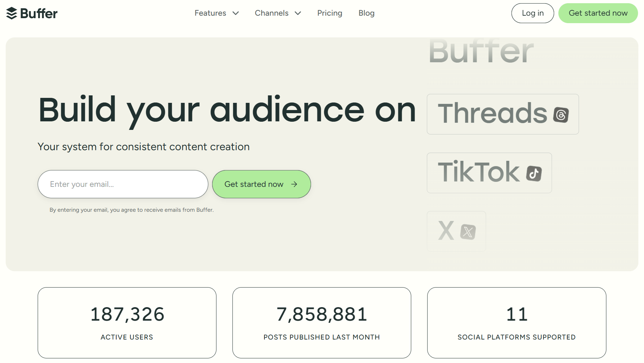Click 'Your system for consistent content creation' text
Viewport: 644px width, 363px height.
pyautogui.click(x=144, y=147)
